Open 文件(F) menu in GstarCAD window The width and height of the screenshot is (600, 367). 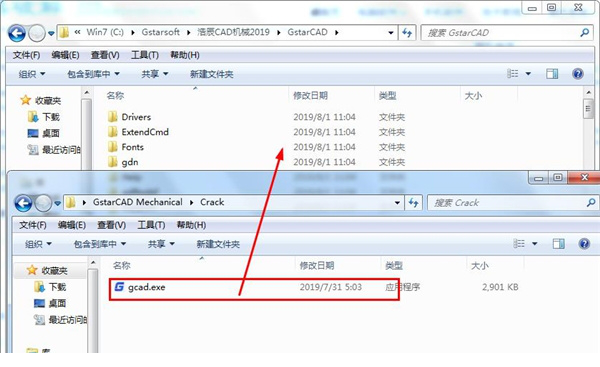(26, 55)
